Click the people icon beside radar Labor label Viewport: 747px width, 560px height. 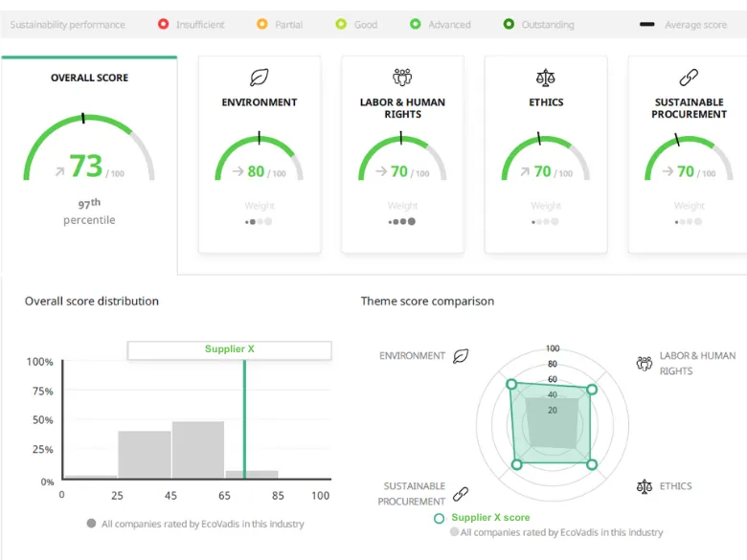coord(645,364)
